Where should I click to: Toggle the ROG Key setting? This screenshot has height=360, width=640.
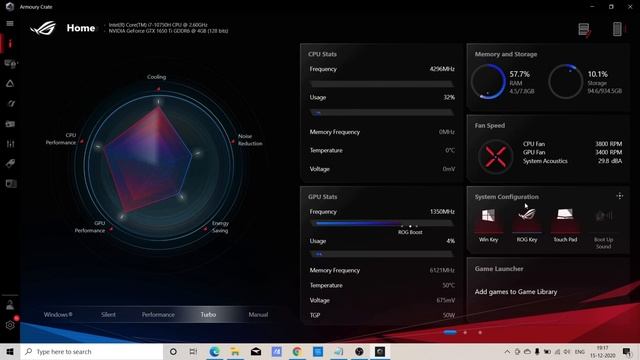(527, 225)
